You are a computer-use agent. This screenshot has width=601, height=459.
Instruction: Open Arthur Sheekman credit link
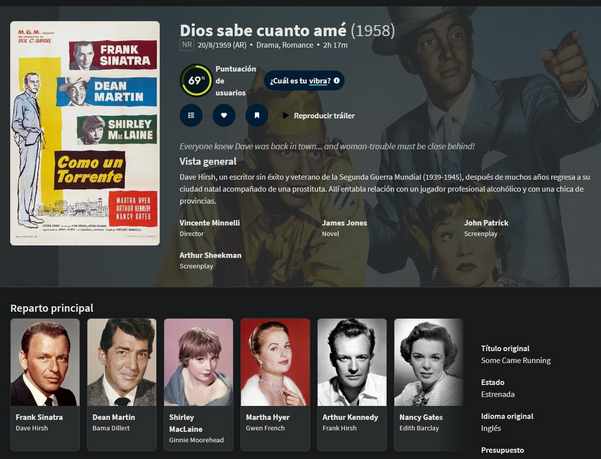(x=210, y=255)
